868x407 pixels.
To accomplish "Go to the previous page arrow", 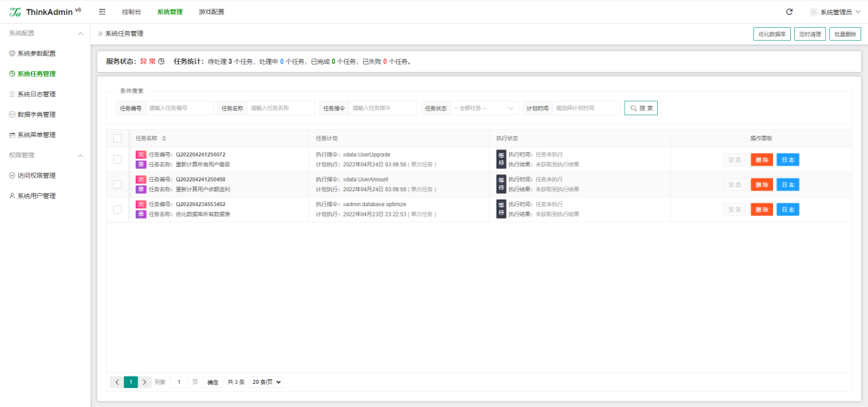I will point(117,382).
